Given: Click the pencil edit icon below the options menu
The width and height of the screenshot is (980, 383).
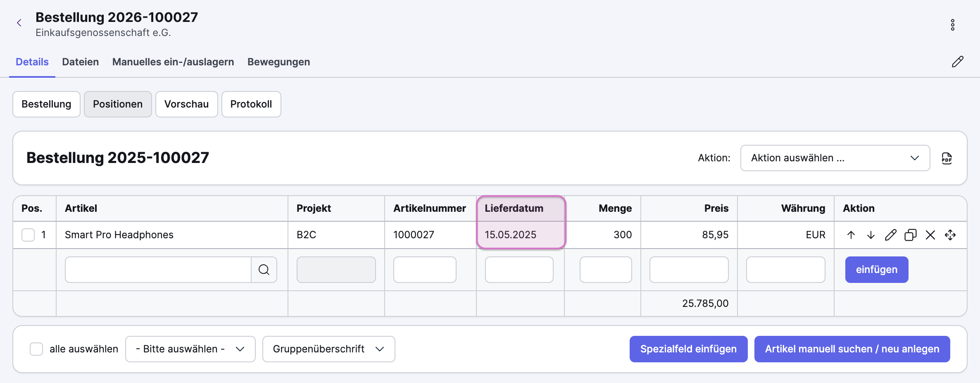Looking at the screenshot, I should click(x=957, y=62).
